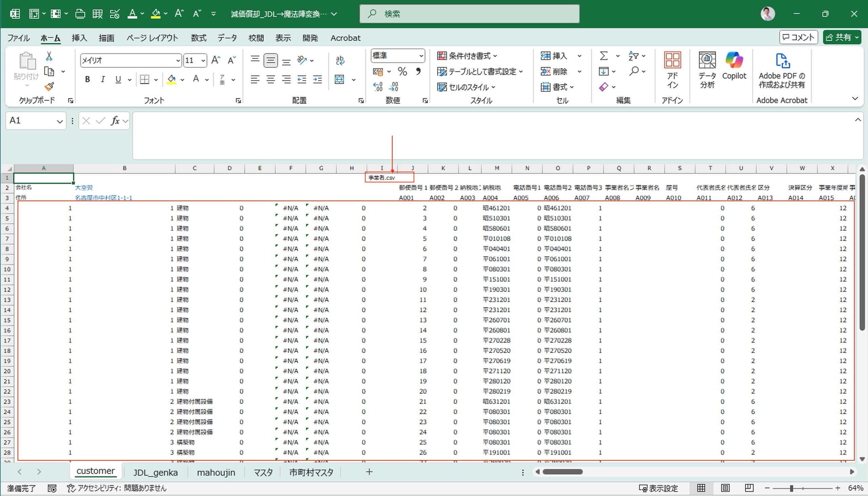
Task: Toggle Wrap Text button
Action: tap(340, 60)
